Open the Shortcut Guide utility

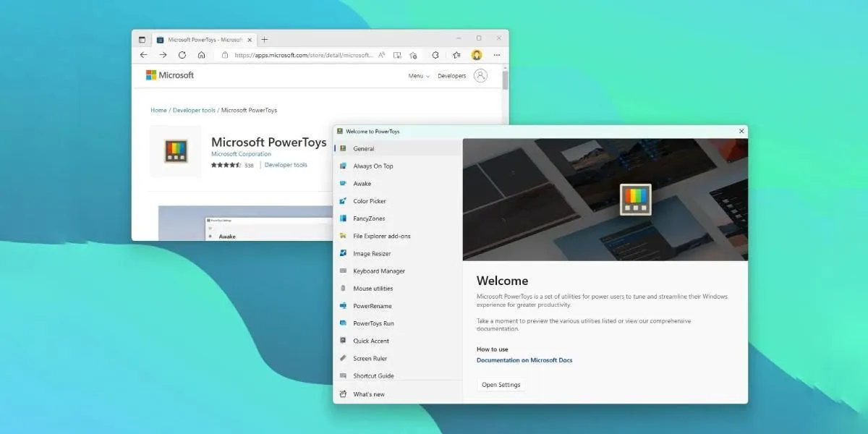(x=373, y=375)
